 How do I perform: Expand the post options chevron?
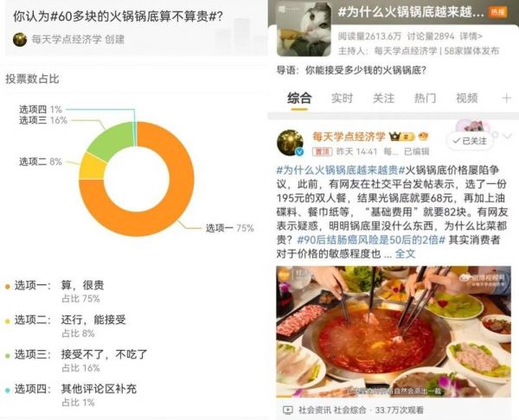pos(508,136)
